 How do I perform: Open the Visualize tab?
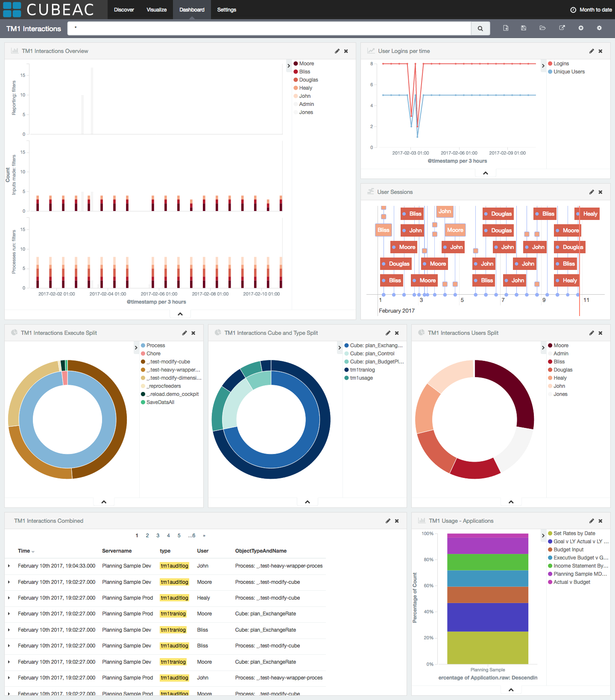[x=156, y=10]
